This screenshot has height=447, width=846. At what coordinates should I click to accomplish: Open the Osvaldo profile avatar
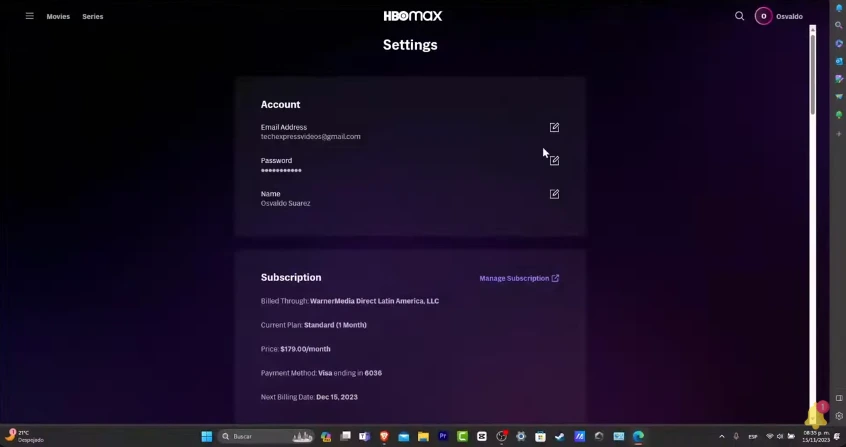tap(763, 16)
